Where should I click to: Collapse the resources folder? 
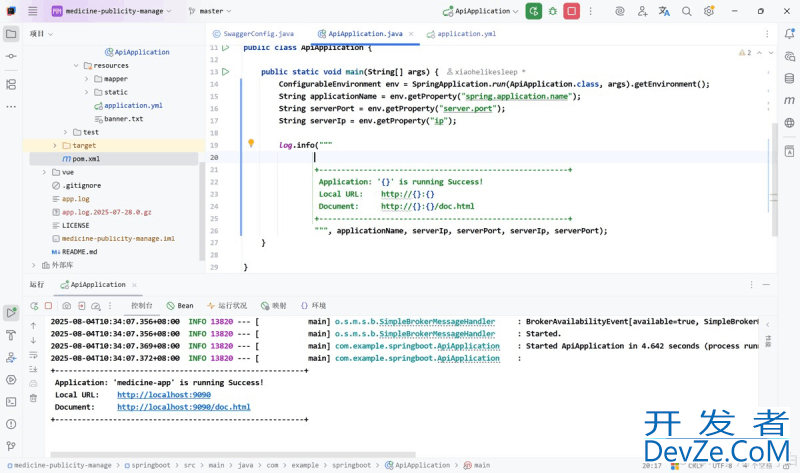coord(76,65)
